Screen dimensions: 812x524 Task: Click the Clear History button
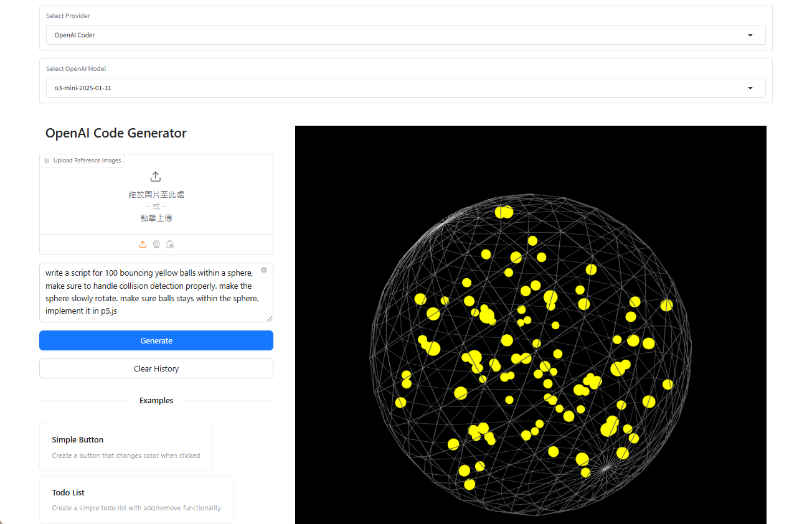click(x=156, y=368)
